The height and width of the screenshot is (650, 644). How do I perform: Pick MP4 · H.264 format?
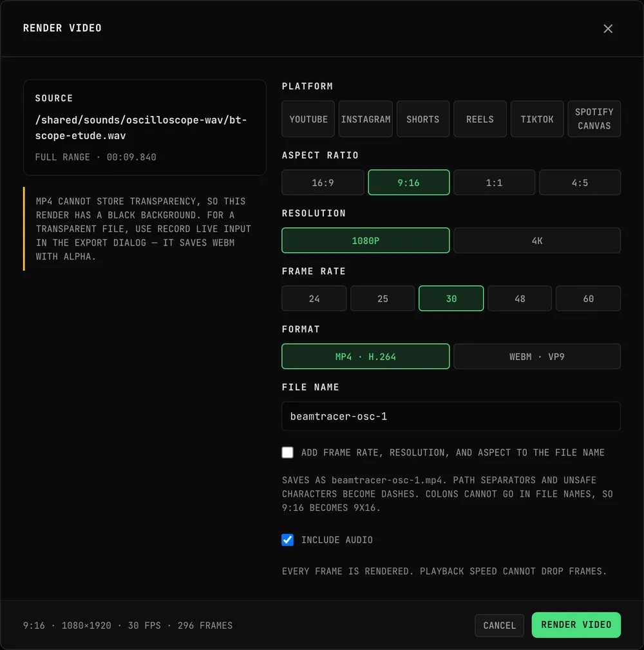pyautogui.click(x=366, y=356)
